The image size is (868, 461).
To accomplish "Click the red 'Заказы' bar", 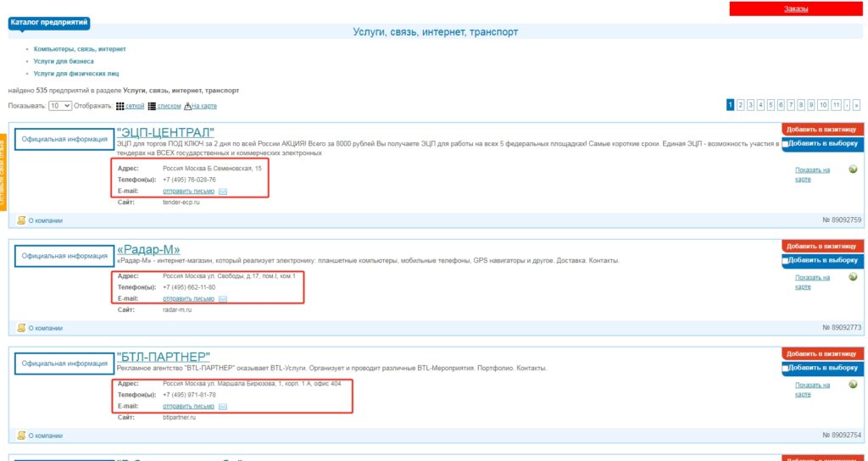I will pos(796,8).
